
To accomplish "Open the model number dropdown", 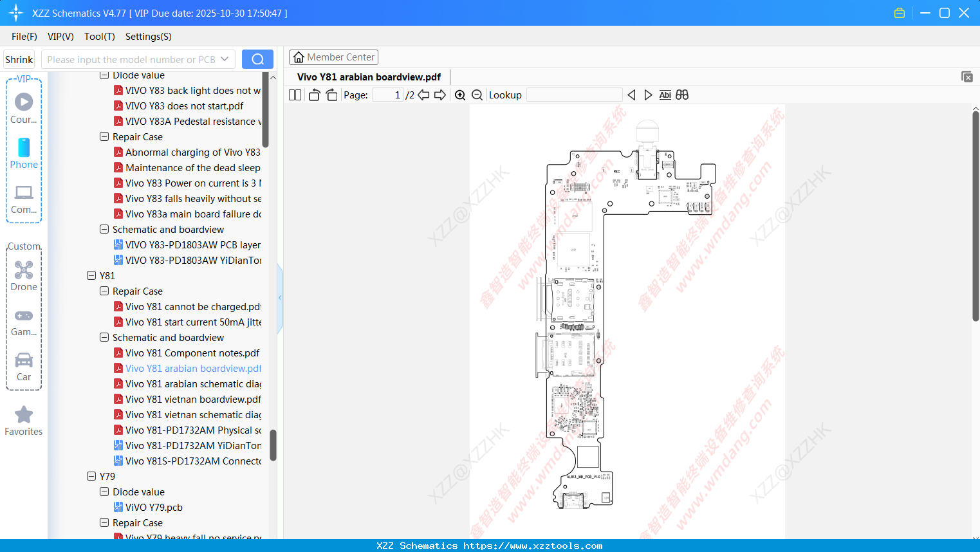I will point(225,59).
